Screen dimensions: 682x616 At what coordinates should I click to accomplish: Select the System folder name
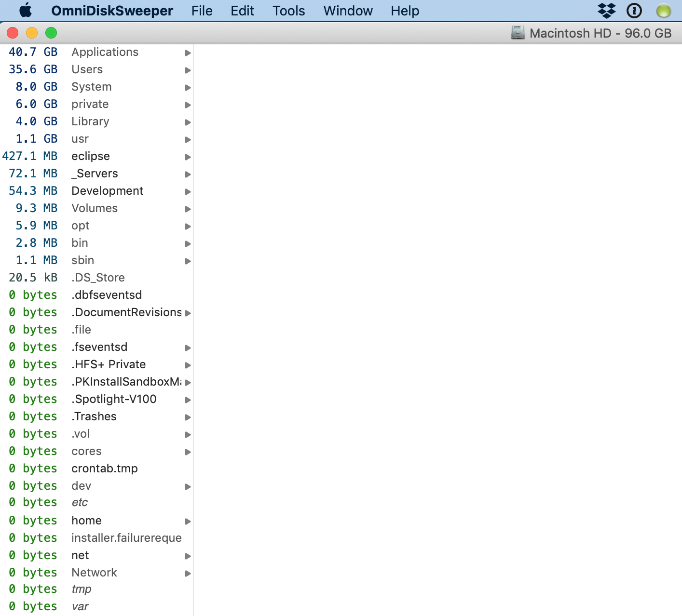tap(91, 87)
